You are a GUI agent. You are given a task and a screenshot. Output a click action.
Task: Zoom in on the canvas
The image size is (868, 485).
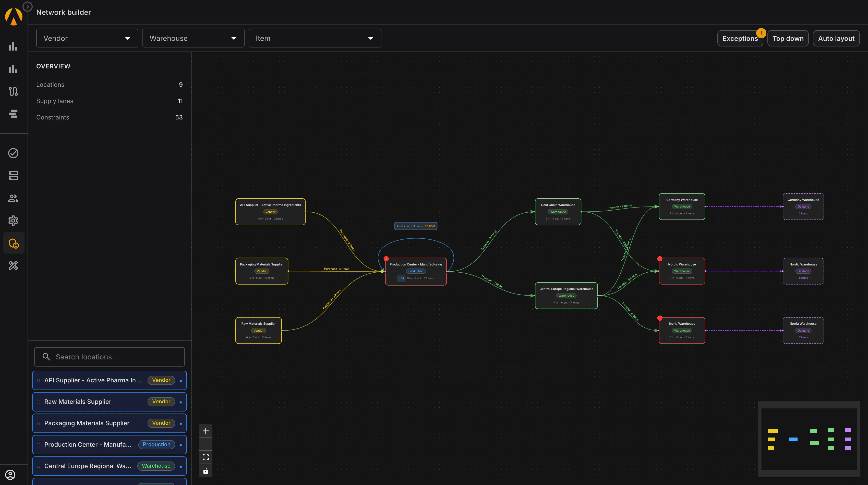click(x=206, y=431)
